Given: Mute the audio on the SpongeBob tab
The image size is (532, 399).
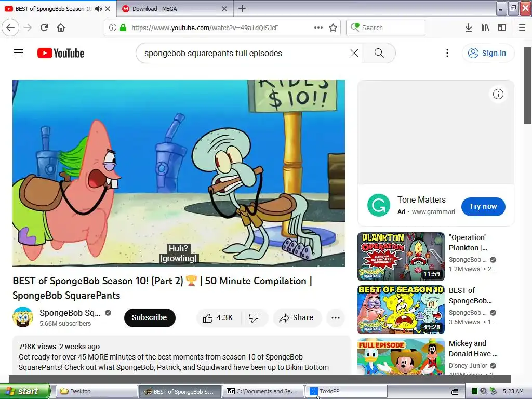Looking at the screenshot, I should [x=98, y=9].
